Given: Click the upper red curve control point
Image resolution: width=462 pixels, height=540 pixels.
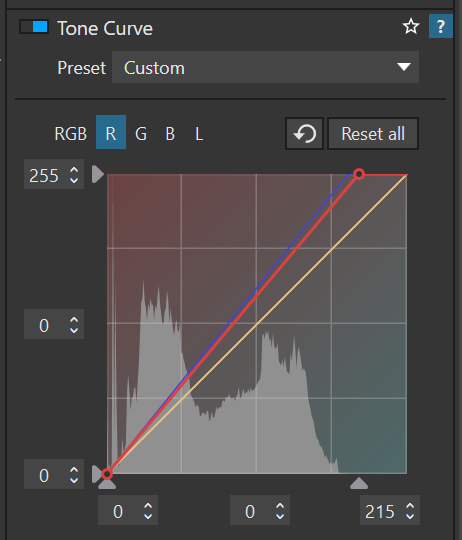Looking at the screenshot, I should pos(359,174).
